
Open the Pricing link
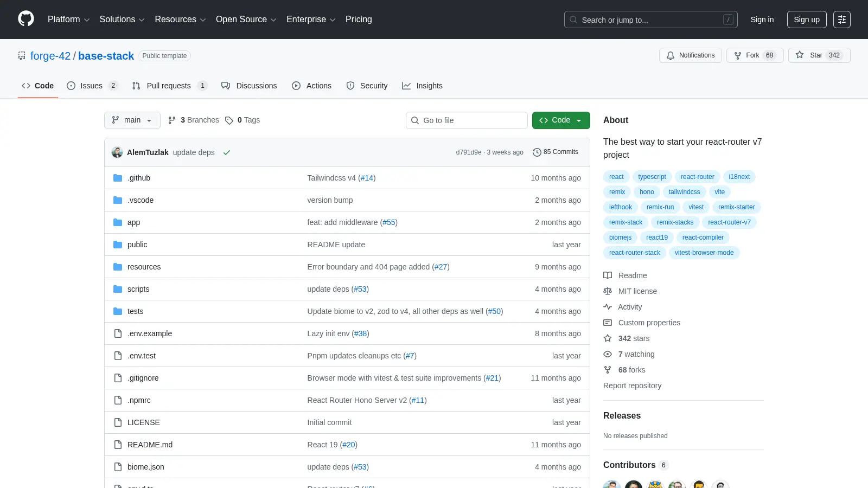[359, 20]
